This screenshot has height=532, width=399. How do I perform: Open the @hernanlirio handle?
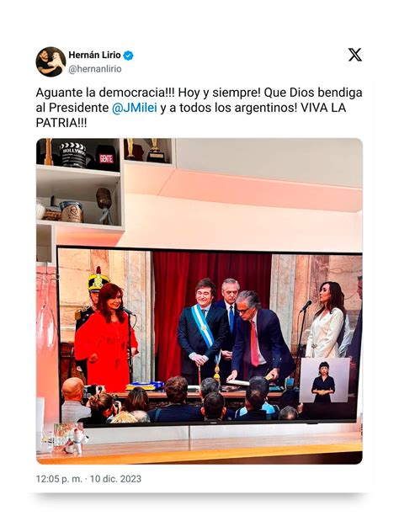95,69
